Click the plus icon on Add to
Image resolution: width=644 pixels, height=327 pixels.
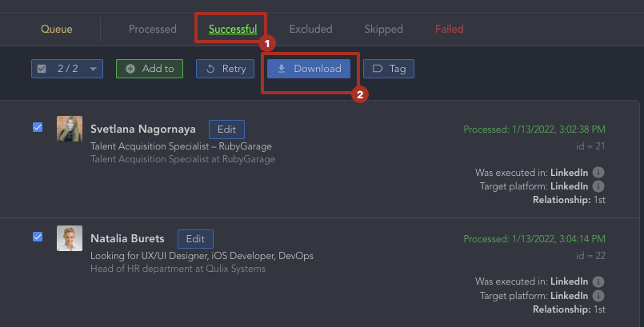tap(130, 69)
